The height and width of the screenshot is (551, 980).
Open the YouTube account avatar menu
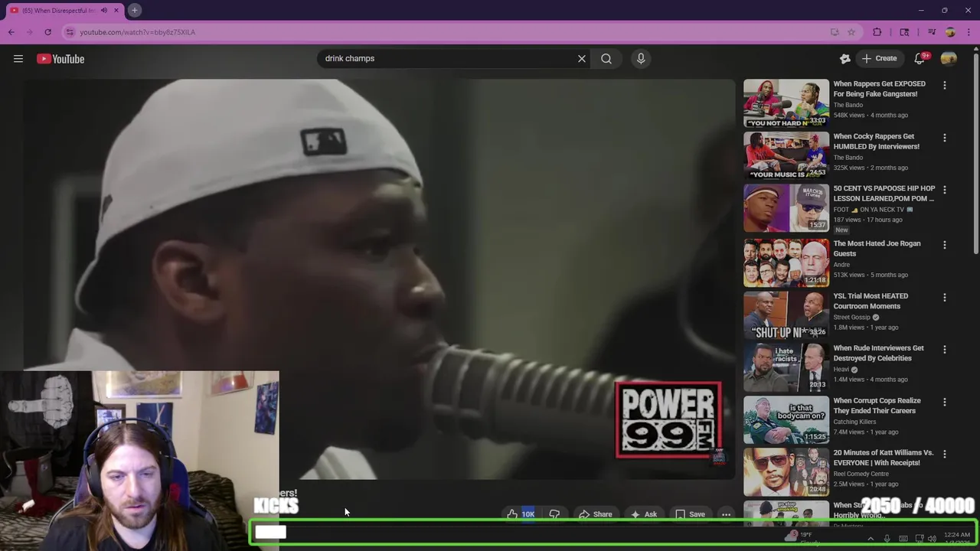pos(949,58)
